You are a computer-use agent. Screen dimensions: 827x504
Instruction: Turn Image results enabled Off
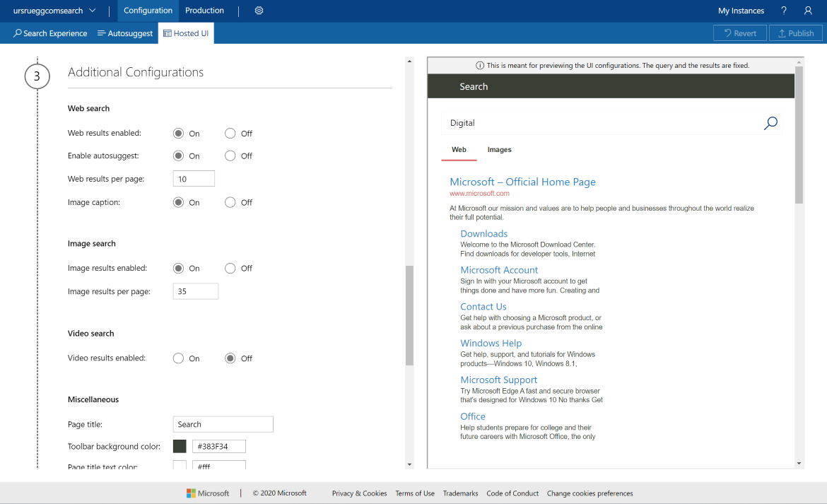click(x=230, y=269)
